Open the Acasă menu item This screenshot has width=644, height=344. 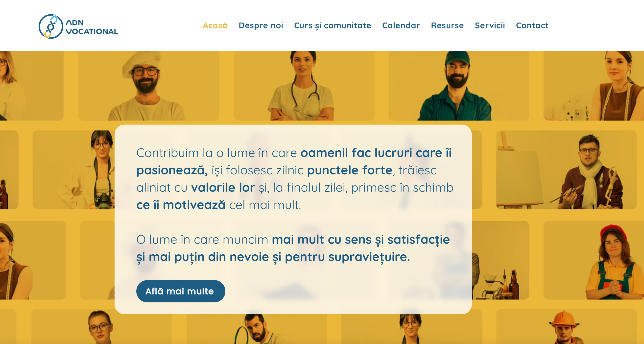click(x=215, y=25)
